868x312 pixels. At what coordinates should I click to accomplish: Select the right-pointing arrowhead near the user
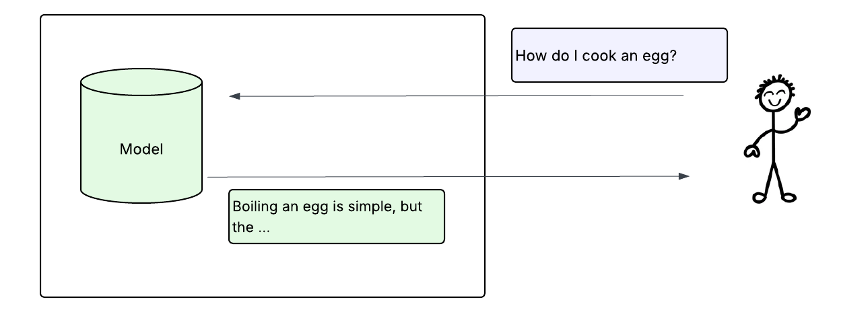[683, 176]
